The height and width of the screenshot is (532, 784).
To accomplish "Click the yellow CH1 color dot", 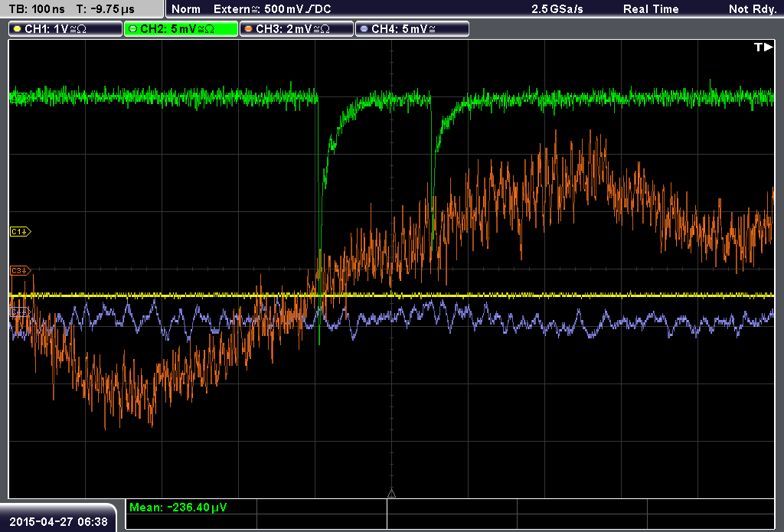I will (18, 29).
